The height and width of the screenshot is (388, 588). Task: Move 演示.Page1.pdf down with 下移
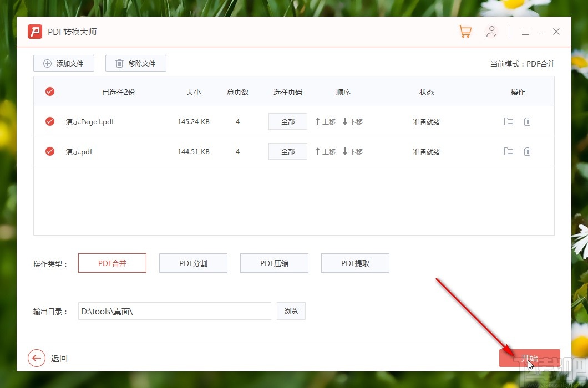click(352, 121)
